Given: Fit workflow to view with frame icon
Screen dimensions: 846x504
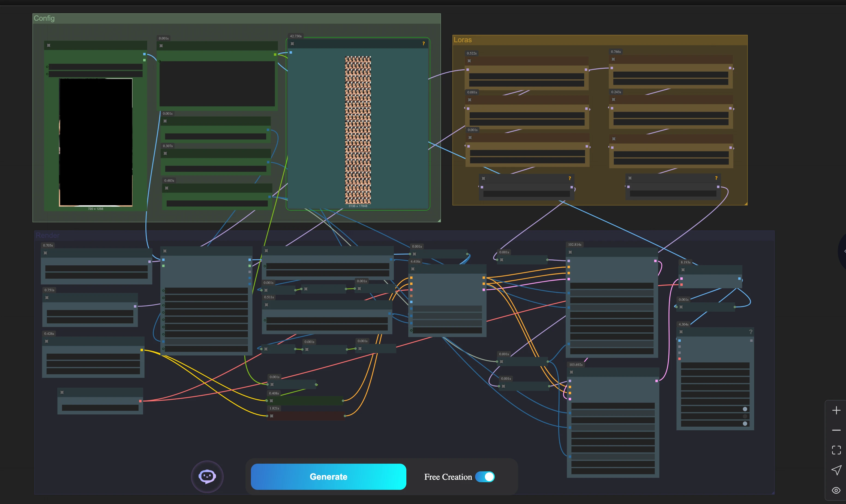Looking at the screenshot, I should (x=836, y=450).
